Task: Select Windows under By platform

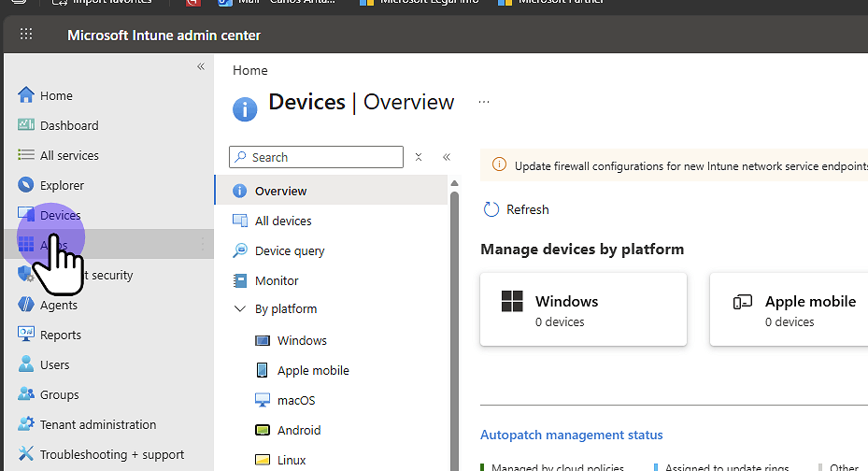Action: [302, 340]
